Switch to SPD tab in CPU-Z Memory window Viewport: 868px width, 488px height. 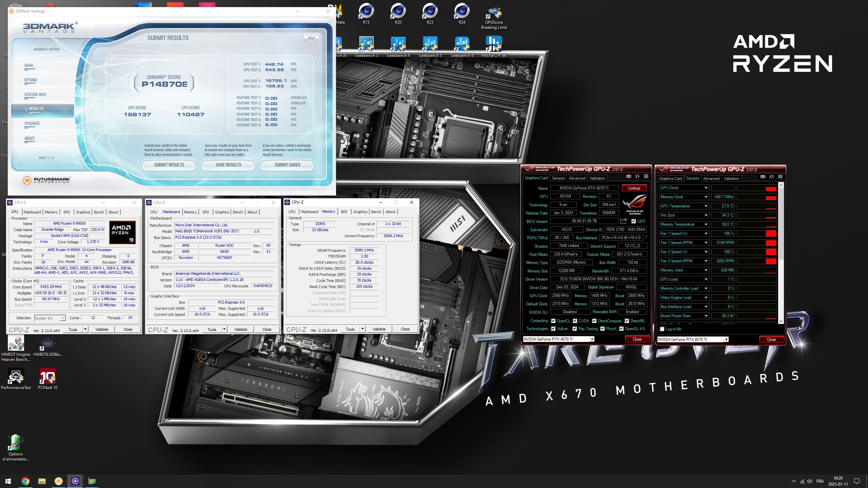point(344,212)
